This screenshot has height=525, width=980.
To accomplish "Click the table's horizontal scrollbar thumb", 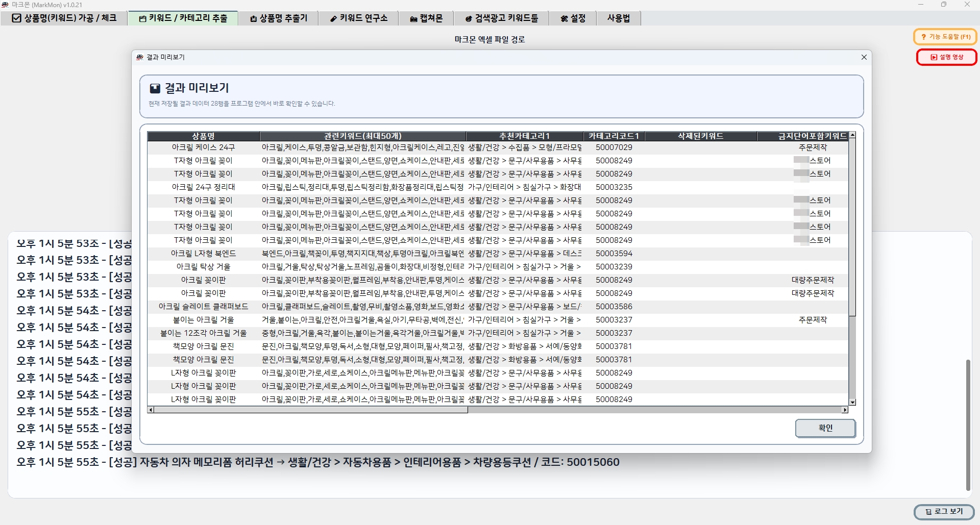I will coord(310,410).
